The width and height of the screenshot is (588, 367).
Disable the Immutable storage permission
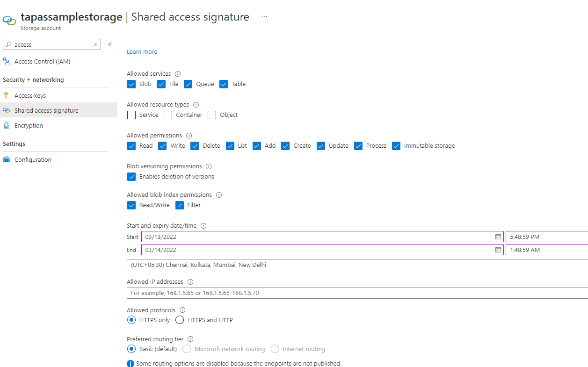coord(396,145)
